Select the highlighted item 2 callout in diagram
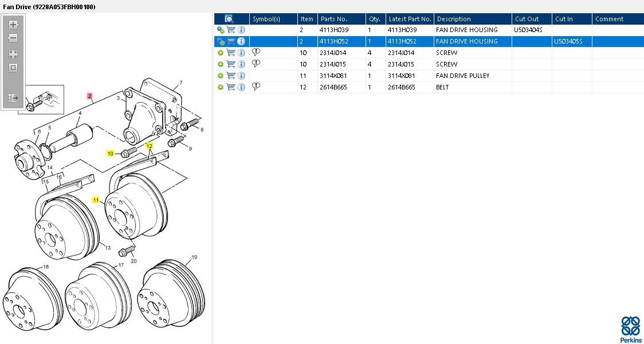The width and height of the screenshot is (644, 344). point(89,96)
